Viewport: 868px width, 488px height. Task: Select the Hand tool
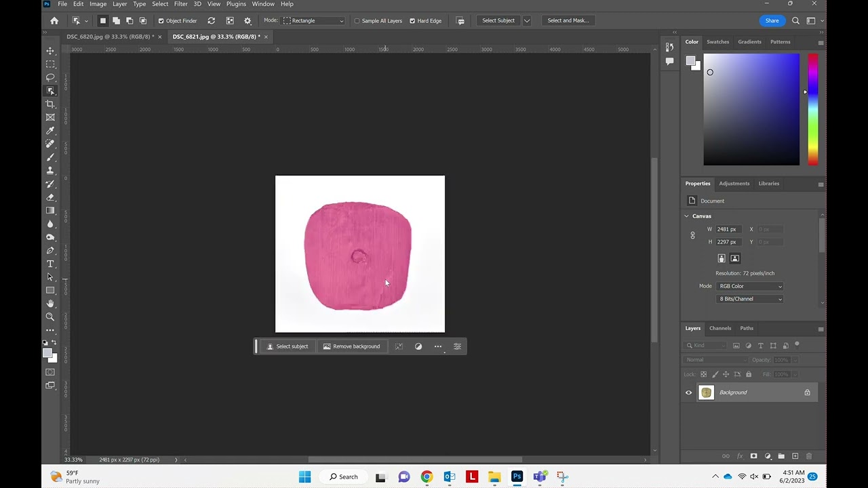click(x=50, y=304)
